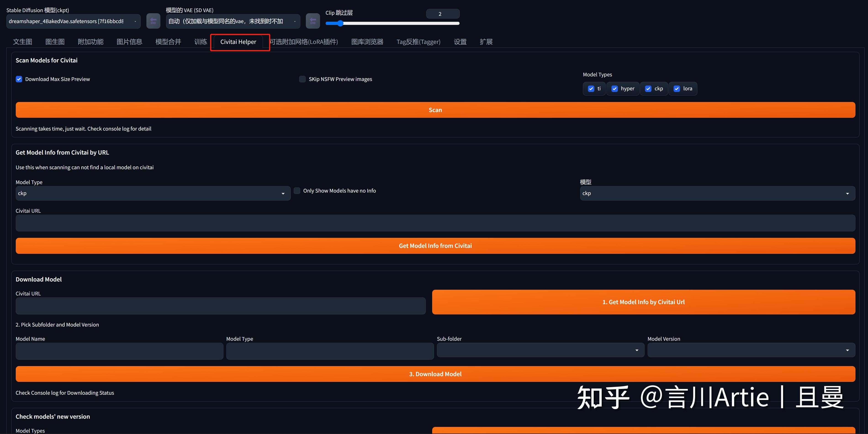
Task: Switch to the 文生图 tab
Action: [x=22, y=41]
